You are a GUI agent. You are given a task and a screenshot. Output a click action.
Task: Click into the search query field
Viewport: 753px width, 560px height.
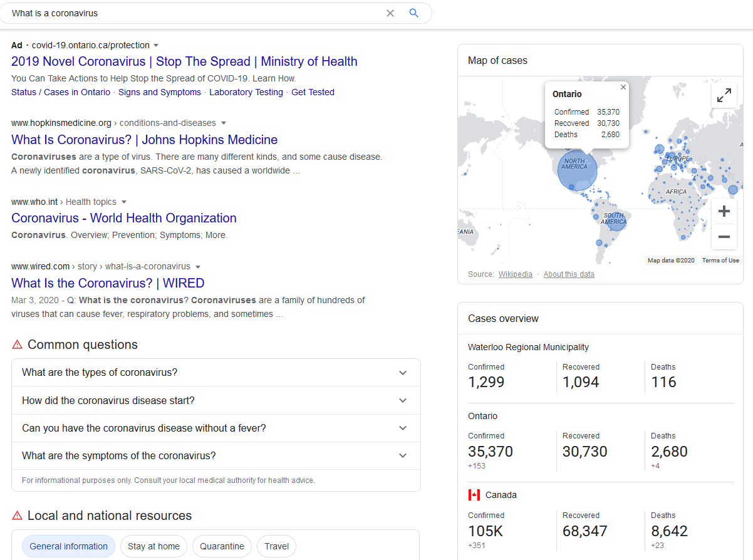tap(194, 13)
